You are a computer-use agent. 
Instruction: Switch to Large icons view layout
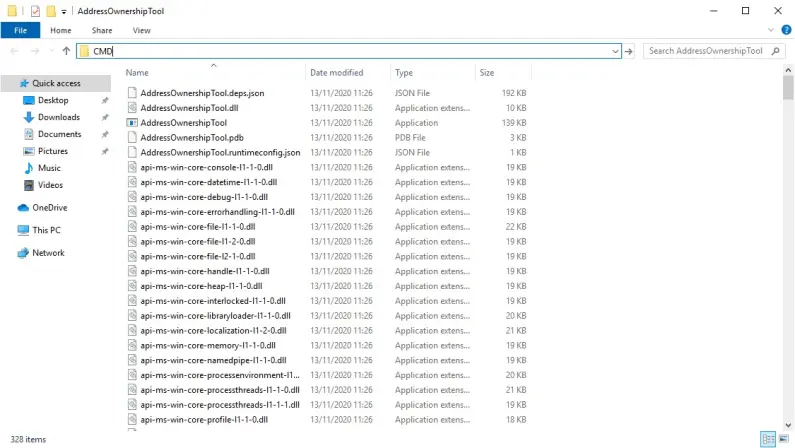point(784,439)
